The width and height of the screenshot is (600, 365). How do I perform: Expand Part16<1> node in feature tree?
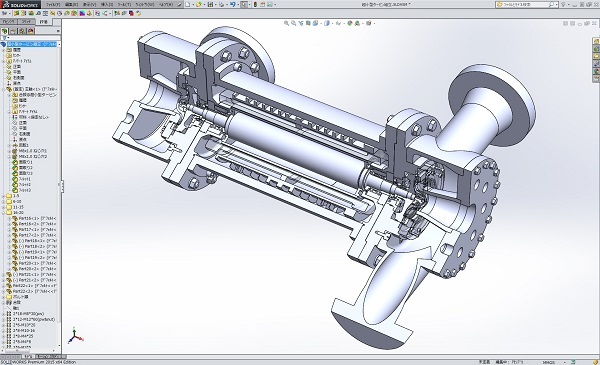coord(10,218)
